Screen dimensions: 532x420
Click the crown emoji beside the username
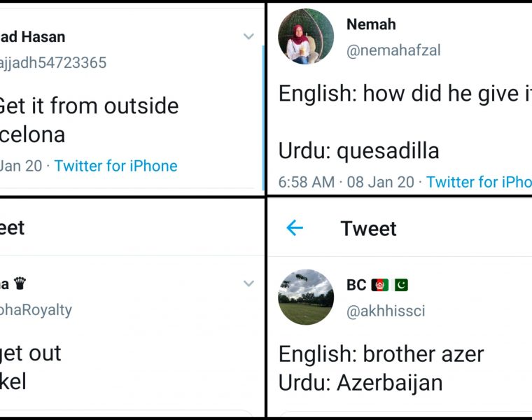click(20, 283)
